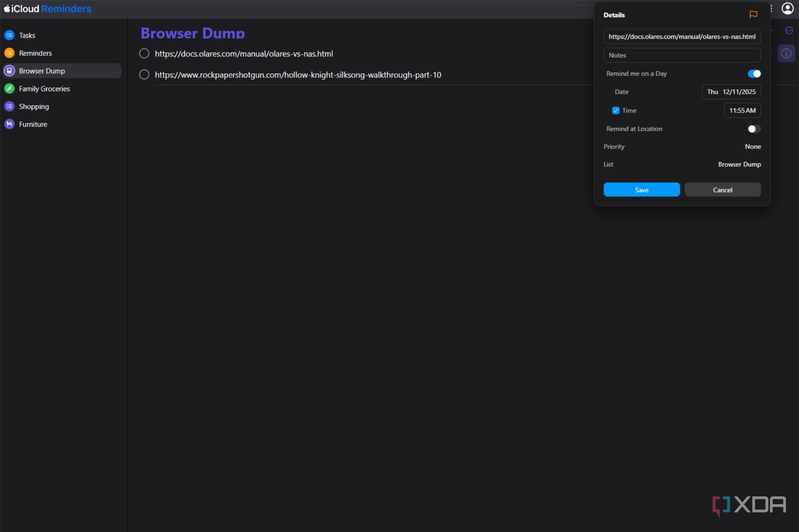Viewport: 799px width, 532px height.
Task: Click the orange flag icon in Details
Action: point(753,14)
